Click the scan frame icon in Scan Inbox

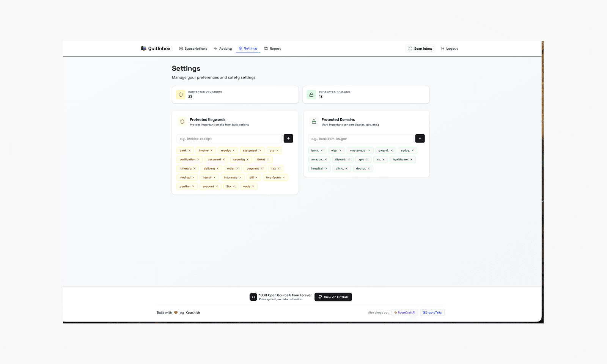point(410,49)
